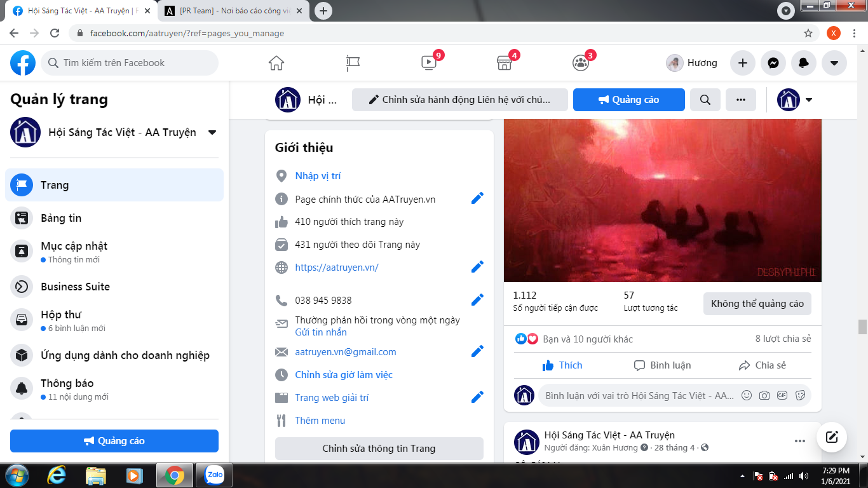Click the Quảng cáo button in sidebar bottom
This screenshot has width=868, height=488.
pos(114,441)
